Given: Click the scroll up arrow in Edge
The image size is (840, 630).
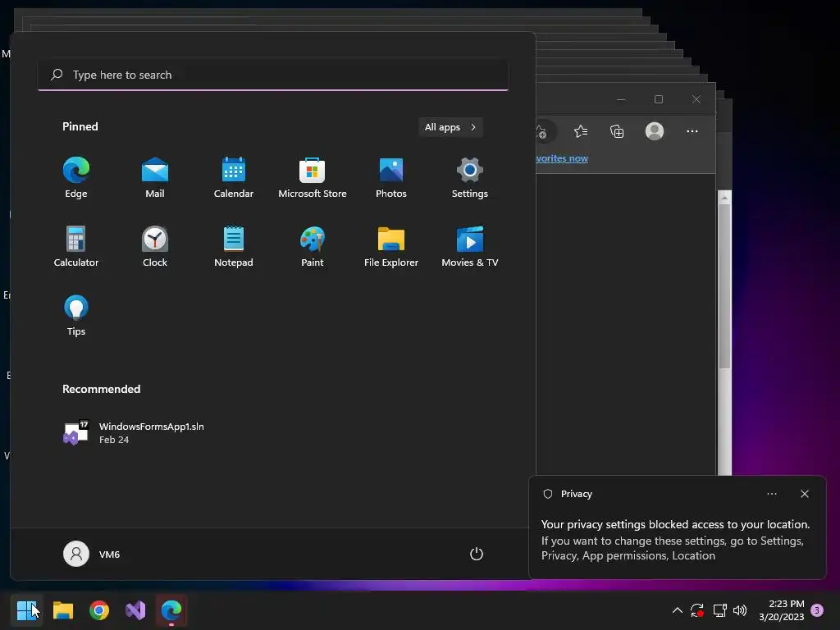Looking at the screenshot, I should (725, 198).
